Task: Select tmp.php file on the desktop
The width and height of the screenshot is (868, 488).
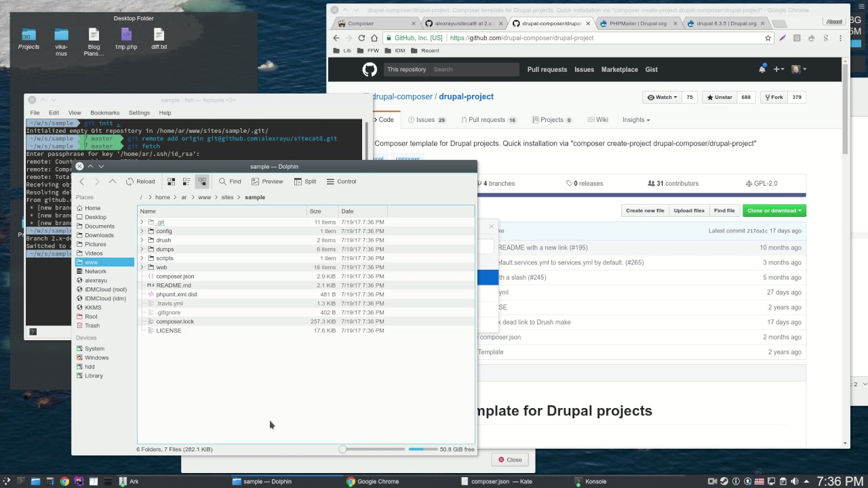Action: (x=126, y=39)
